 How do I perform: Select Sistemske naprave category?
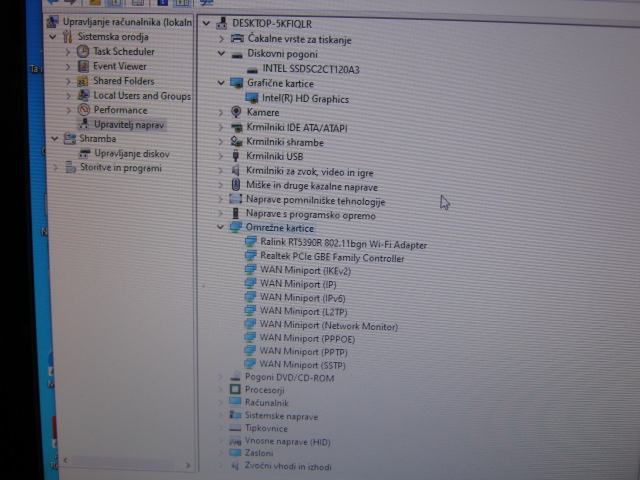(x=281, y=416)
